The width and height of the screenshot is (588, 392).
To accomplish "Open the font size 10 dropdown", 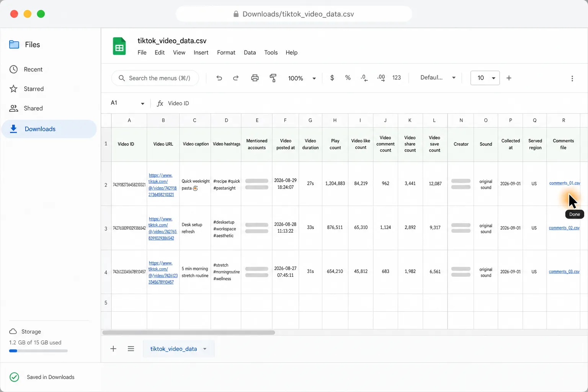I will [x=485, y=78].
